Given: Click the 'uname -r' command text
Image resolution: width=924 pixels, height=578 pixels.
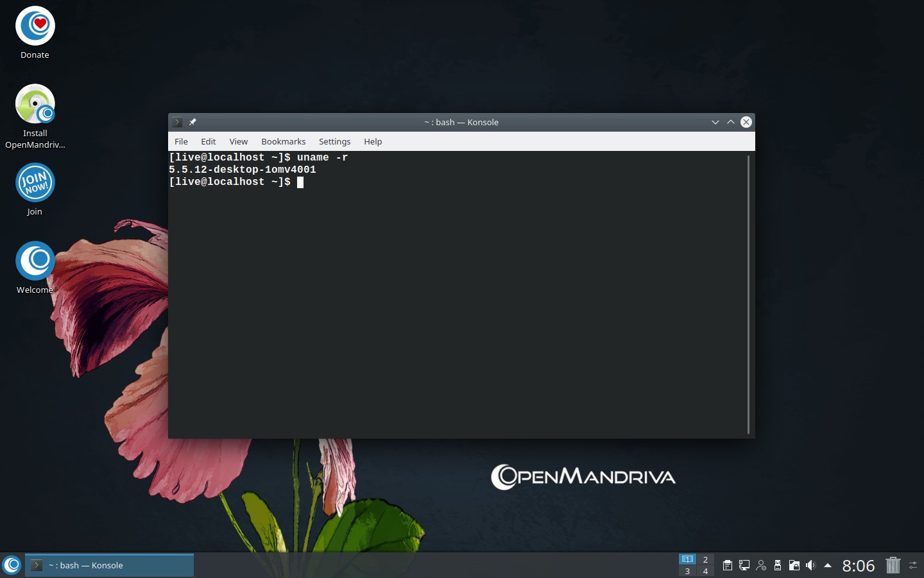Looking at the screenshot, I should [323, 157].
